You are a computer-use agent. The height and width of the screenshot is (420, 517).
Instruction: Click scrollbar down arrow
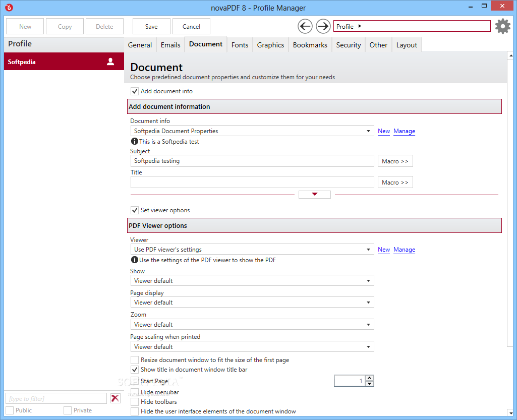click(511, 413)
